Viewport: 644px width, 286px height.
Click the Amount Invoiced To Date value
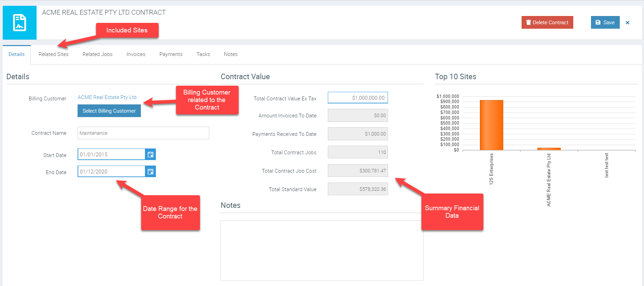[x=358, y=115]
